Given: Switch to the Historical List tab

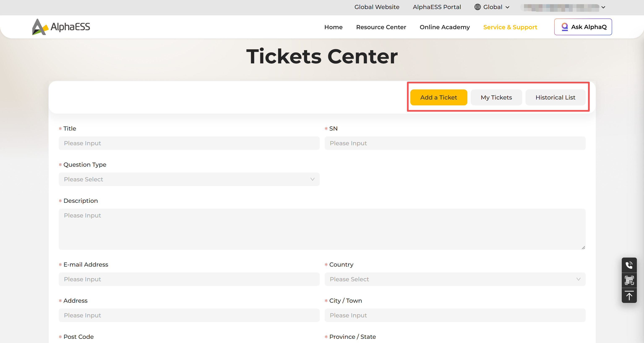Looking at the screenshot, I should tap(555, 97).
